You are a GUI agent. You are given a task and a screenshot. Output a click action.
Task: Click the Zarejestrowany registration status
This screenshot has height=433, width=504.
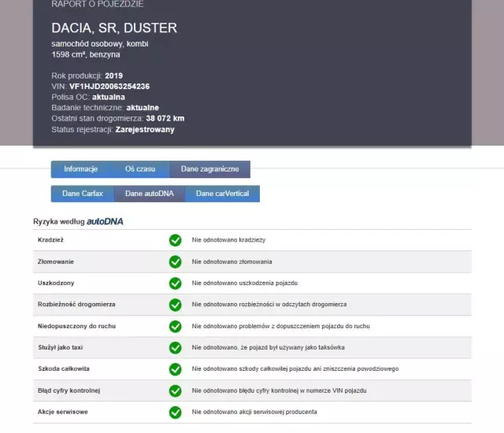pos(145,129)
